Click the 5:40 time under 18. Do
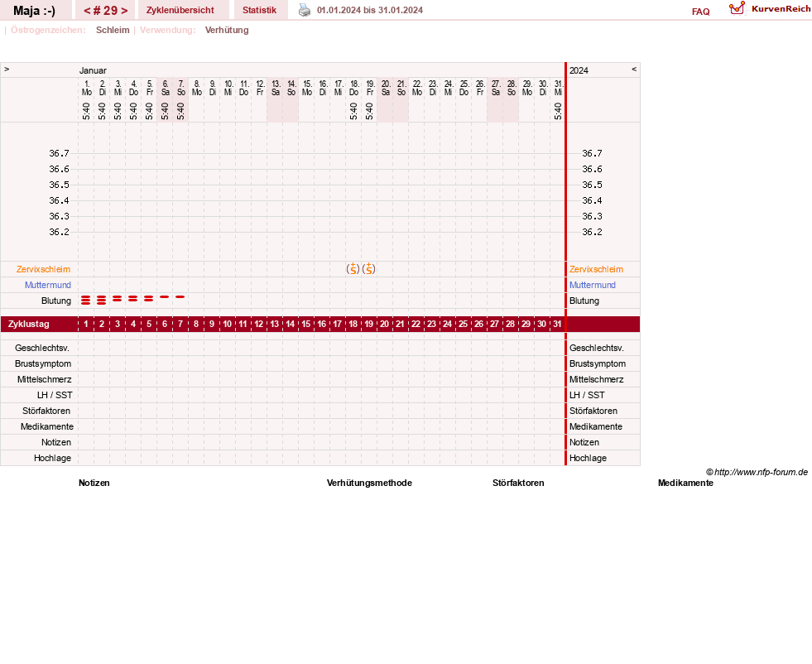The height and width of the screenshot is (664, 812). [353, 111]
